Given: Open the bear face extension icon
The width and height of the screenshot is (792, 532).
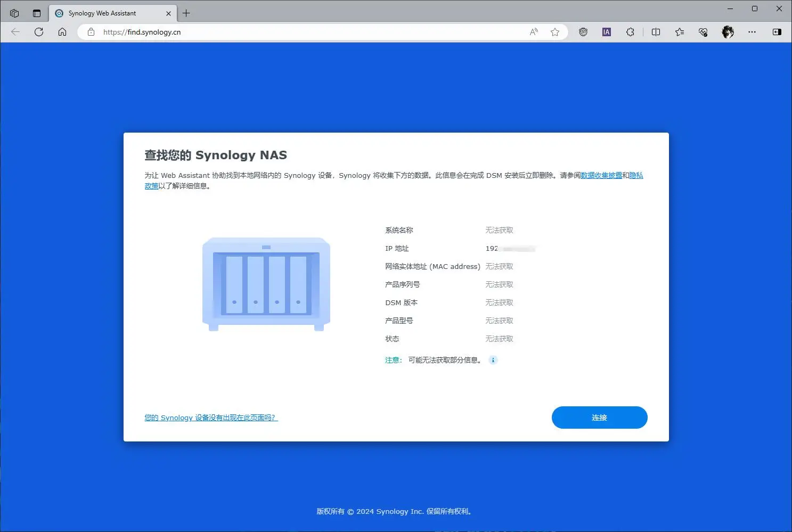Looking at the screenshot, I should point(583,32).
